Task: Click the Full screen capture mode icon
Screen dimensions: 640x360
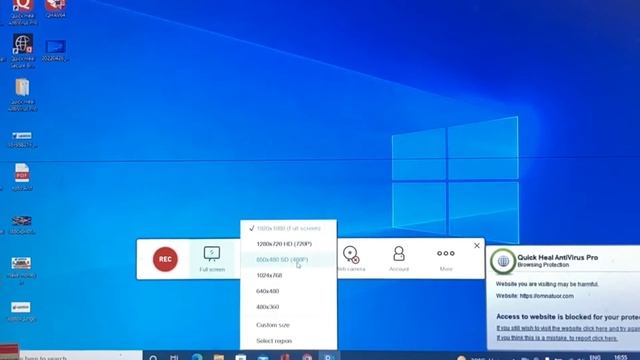Action: [212, 259]
